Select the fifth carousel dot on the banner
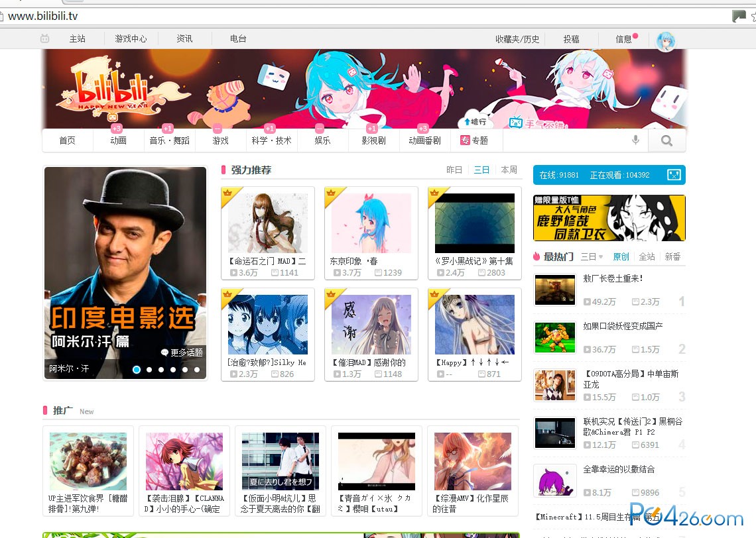This screenshot has width=756, height=538. [x=185, y=370]
